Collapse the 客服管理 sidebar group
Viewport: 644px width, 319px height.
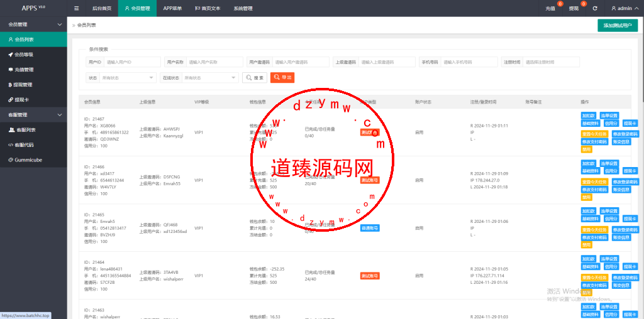pos(33,115)
